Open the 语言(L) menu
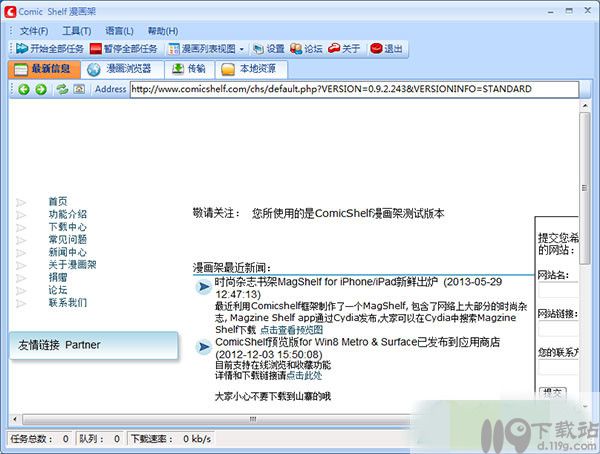The height and width of the screenshot is (454, 600). point(119,31)
